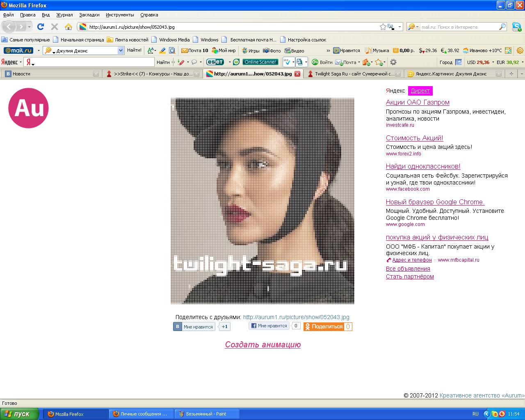Open Фото in Mail.ru toolbar

click(x=272, y=50)
